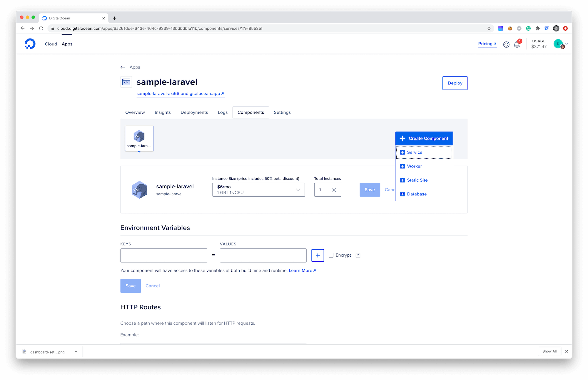This screenshot has width=588, height=380.
Task: Click the Grammarly extension icon
Action: pyautogui.click(x=528, y=28)
